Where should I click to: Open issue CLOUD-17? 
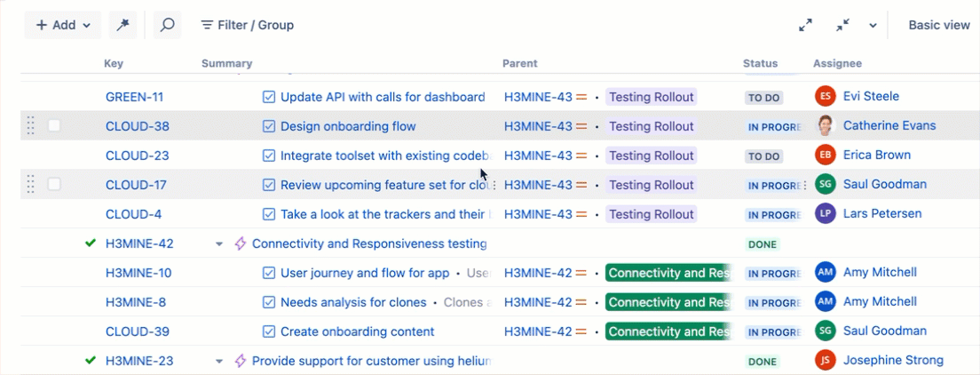tap(136, 185)
